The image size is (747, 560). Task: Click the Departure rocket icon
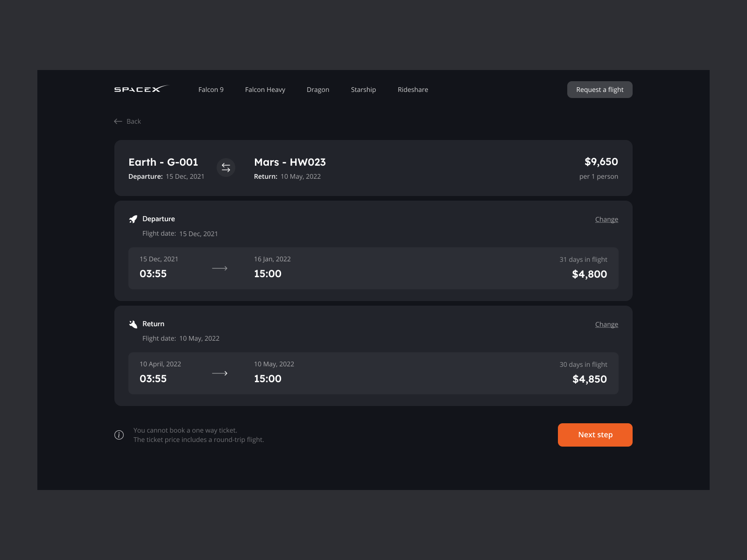pyautogui.click(x=133, y=218)
